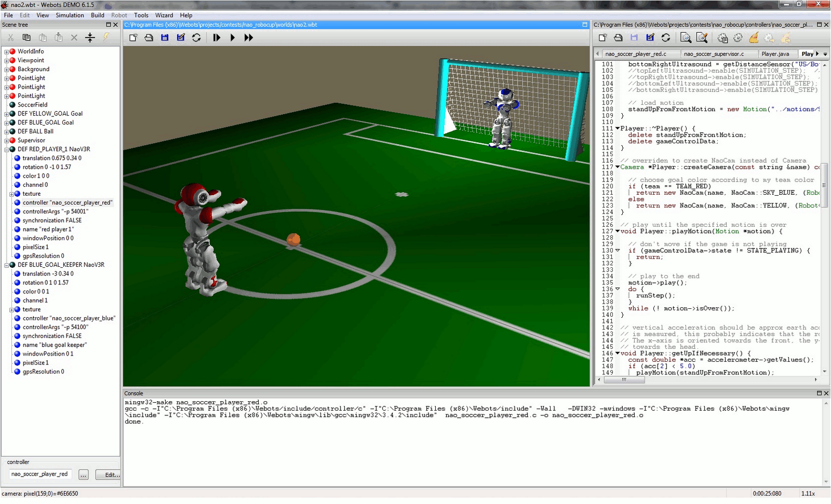Viewport: 831px width, 504px height.
Task: Run the simulation in fast mode
Action: (x=249, y=37)
